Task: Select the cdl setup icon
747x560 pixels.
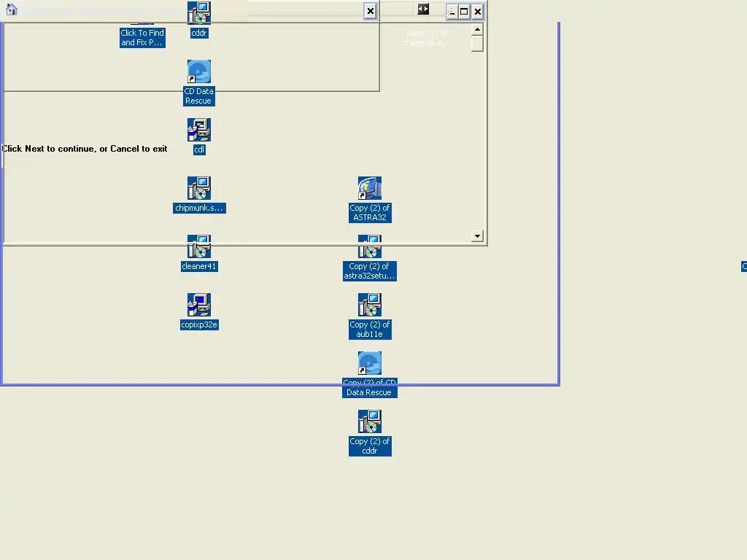Action: pyautogui.click(x=198, y=136)
